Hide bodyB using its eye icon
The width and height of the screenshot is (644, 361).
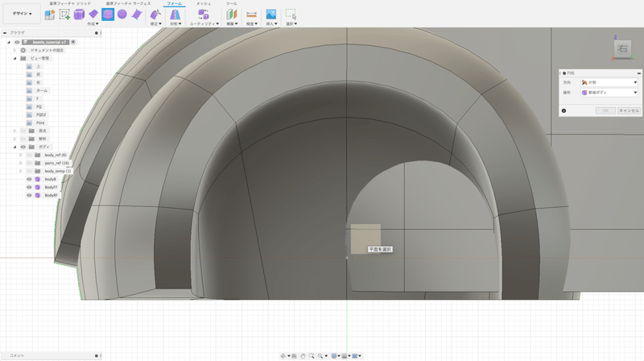coord(29,179)
